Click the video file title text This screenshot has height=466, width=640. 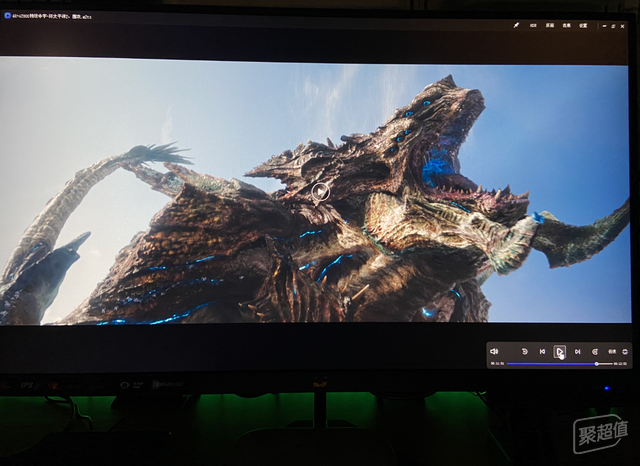click(x=52, y=16)
